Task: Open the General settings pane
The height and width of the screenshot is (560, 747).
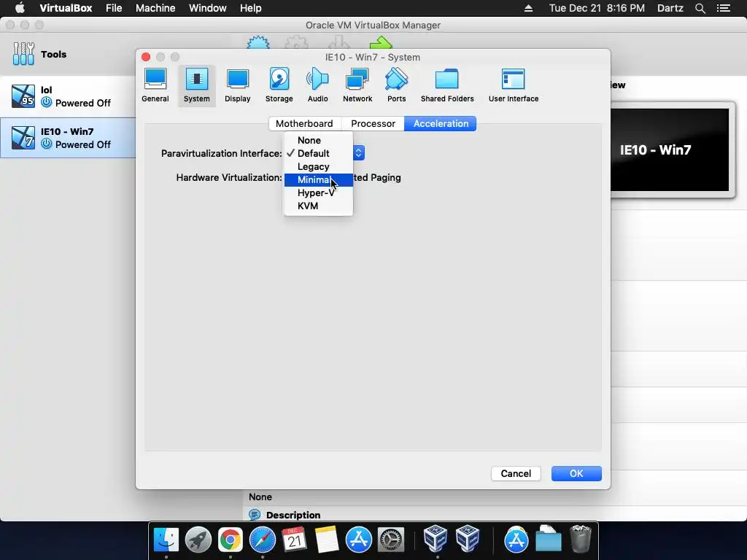Action: tap(155, 86)
